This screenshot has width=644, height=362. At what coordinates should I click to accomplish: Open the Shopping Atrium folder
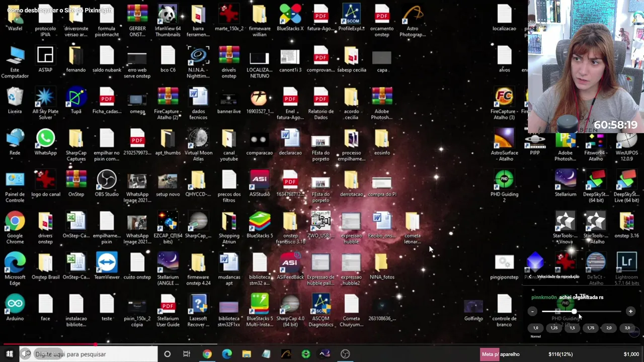[229, 228]
